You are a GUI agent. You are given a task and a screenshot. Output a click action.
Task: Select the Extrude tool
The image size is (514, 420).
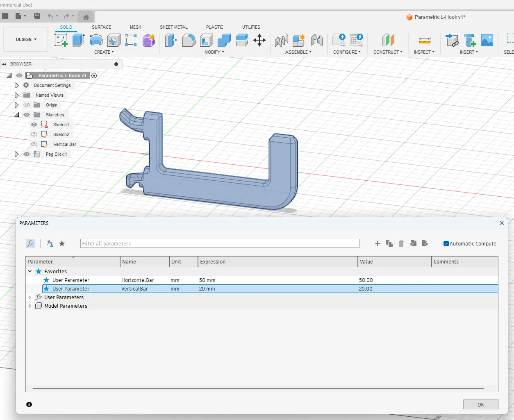[78, 40]
